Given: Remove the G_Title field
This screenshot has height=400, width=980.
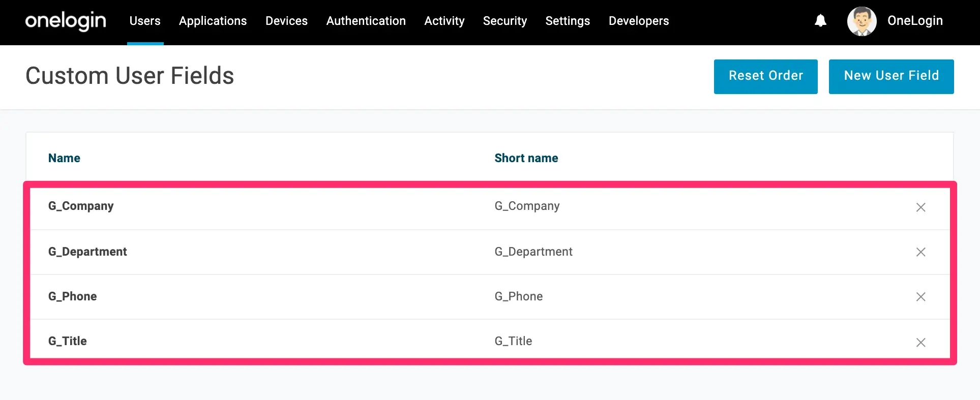Looking at the screenshot, I should tap(920, 343).
